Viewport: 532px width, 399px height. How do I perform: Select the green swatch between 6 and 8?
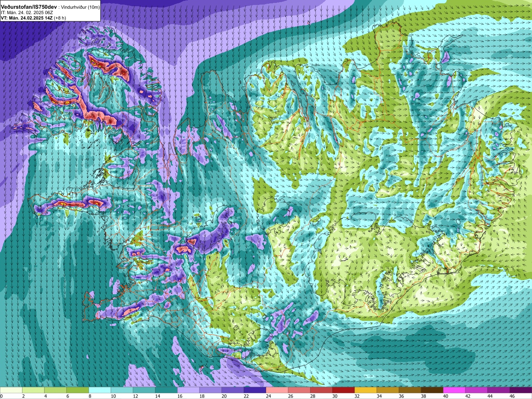pyautogui.click(x=78, y=391)
